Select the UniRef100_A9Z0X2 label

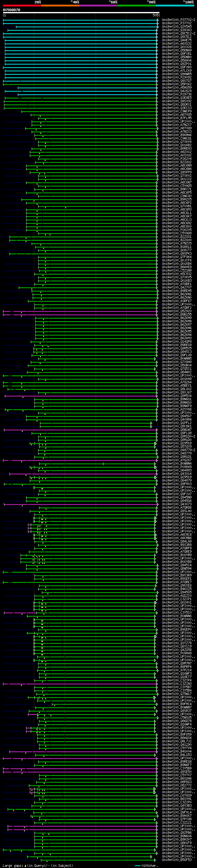pos(177,152)
